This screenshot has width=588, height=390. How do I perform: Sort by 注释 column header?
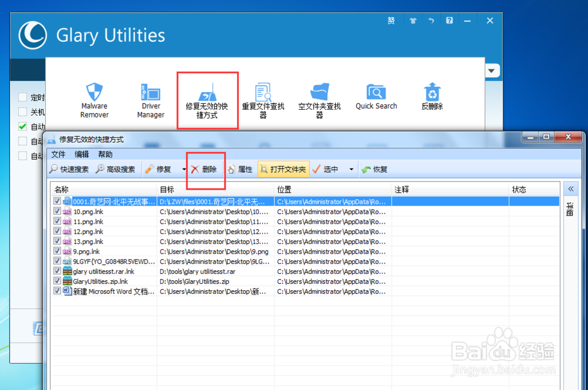pos(450,190)
